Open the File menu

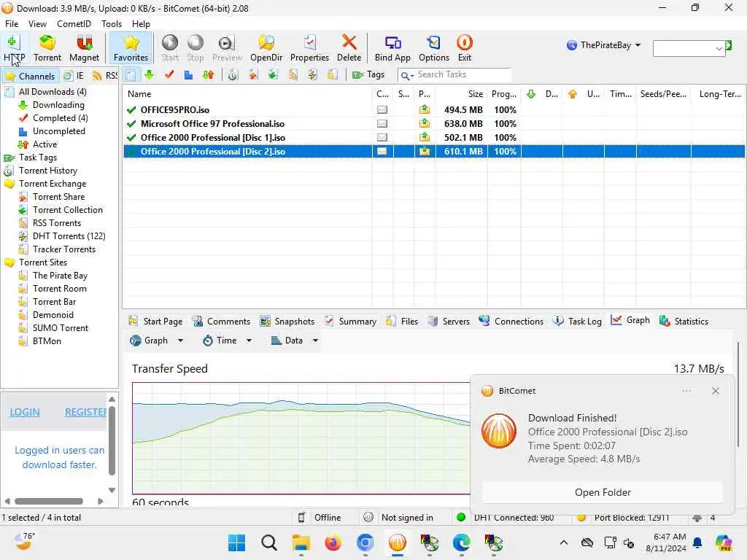tap(12, 24)
